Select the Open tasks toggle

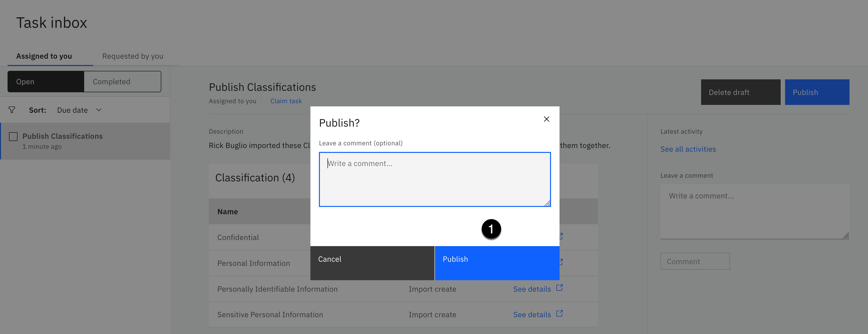coord(46,82)
